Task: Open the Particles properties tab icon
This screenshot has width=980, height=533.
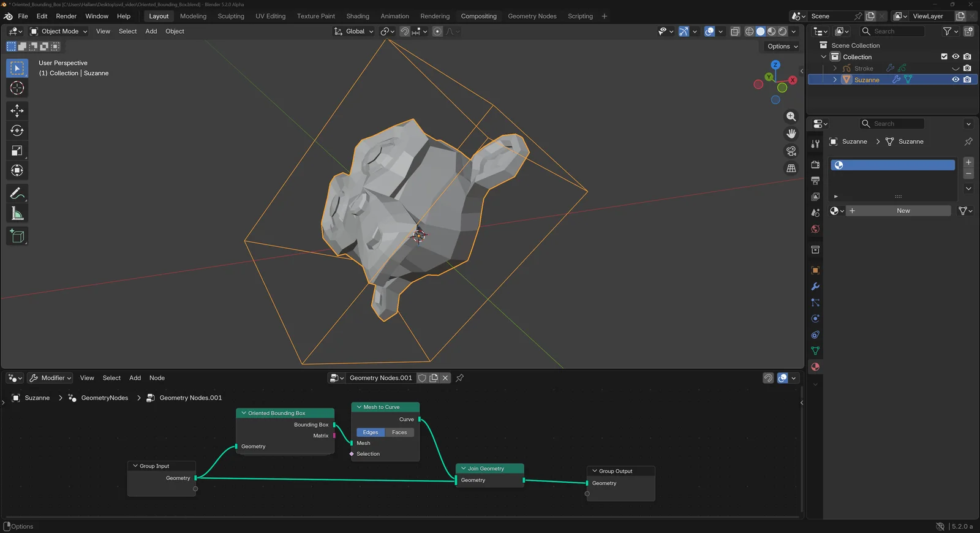Action: click(815, 303)
